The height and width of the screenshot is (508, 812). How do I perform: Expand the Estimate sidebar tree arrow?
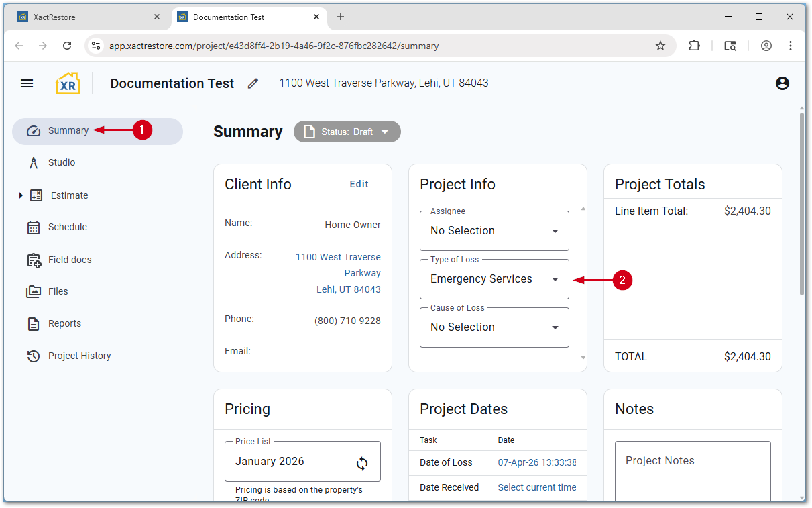(x=21, y=195)
